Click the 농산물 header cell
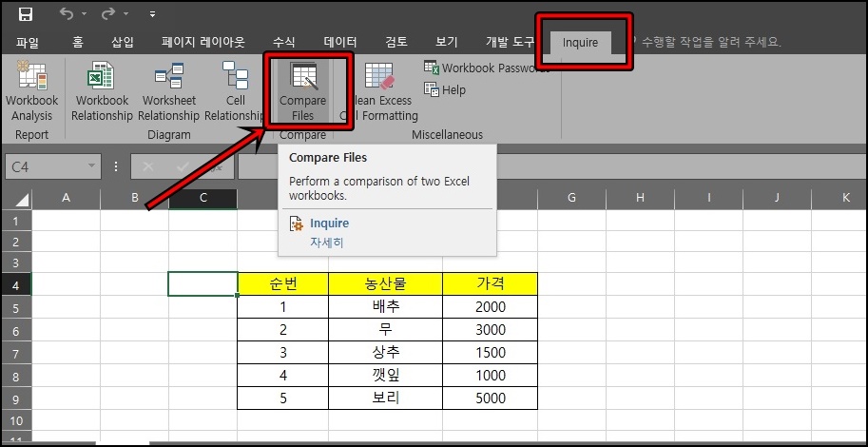The width and height of the screenshot is (868, 447). pos(385,284)
